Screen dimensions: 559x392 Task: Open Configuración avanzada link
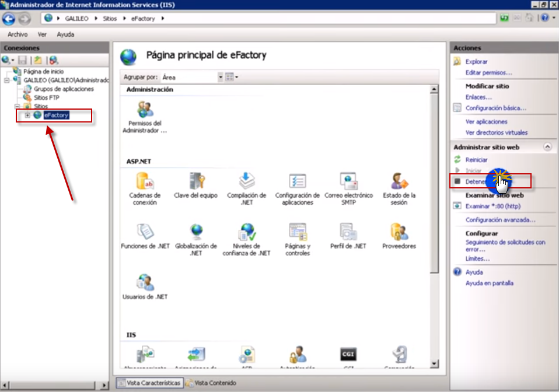[x=501, y=220]
